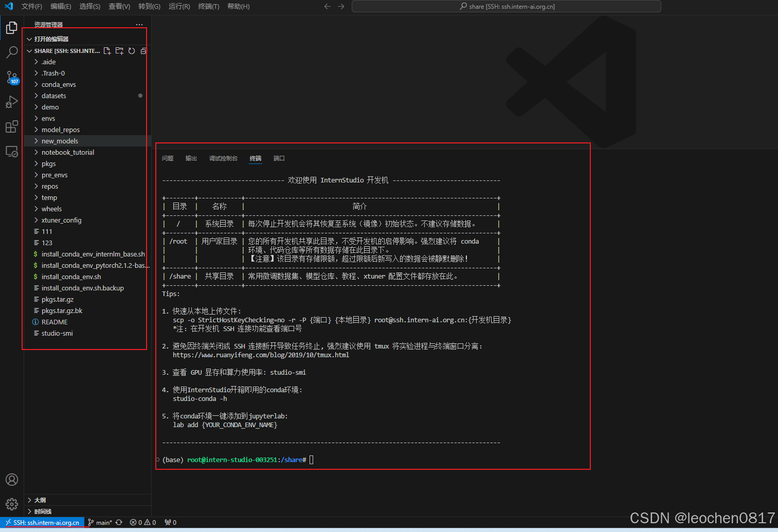Viewport: 778px width, 532px height.
Task: Expand the conda_envs folder
Action: pos(87,84)
